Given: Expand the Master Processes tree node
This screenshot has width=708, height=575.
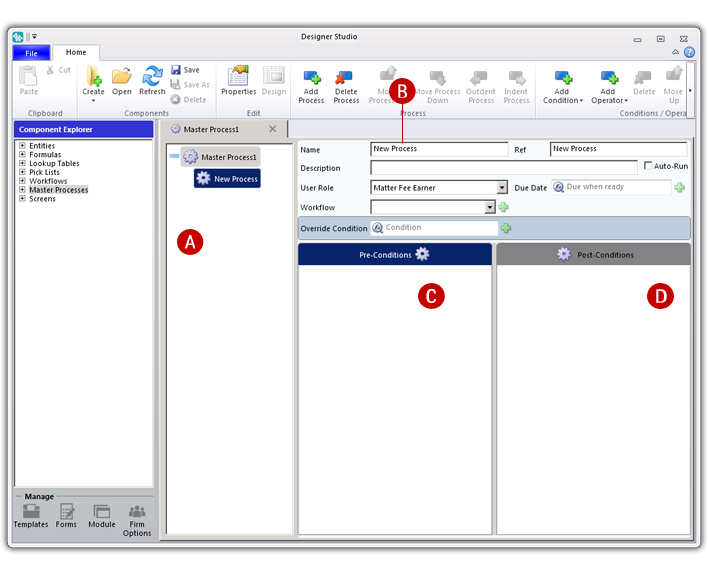Looking at the screenshot, I should tap(22, 190).
